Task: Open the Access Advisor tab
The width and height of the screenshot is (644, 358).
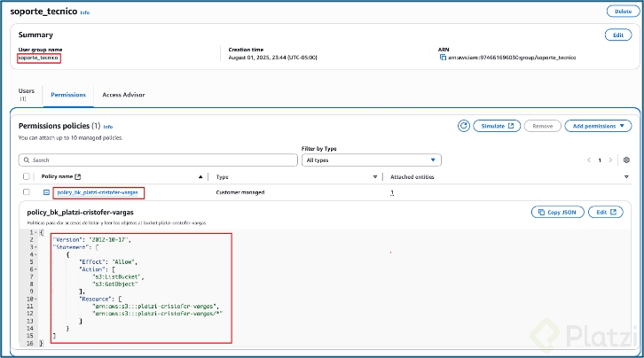Action: [x=123, y=95]
